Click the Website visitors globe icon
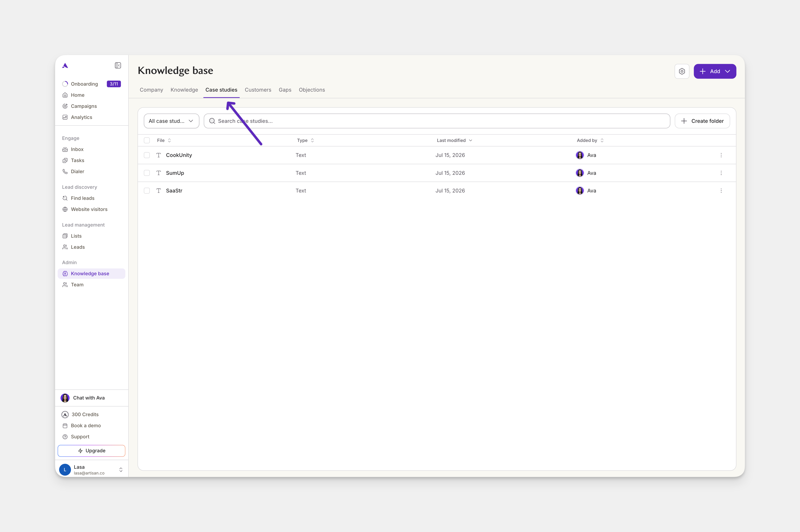Image resolution: width=800 pixels, height=532 pixels. pyautogui.click(x=65, y=209)
